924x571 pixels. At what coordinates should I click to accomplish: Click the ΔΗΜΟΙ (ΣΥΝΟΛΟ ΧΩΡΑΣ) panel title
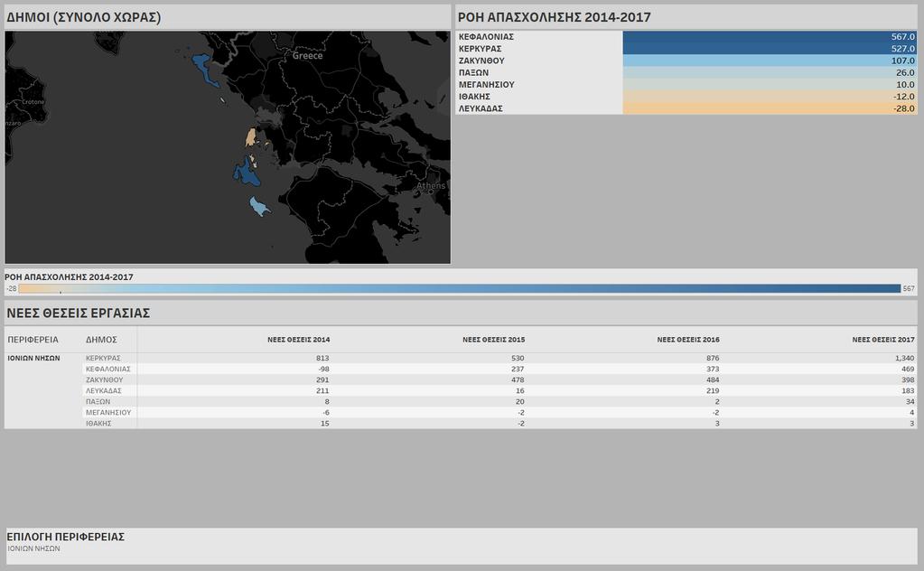[84, 17]
